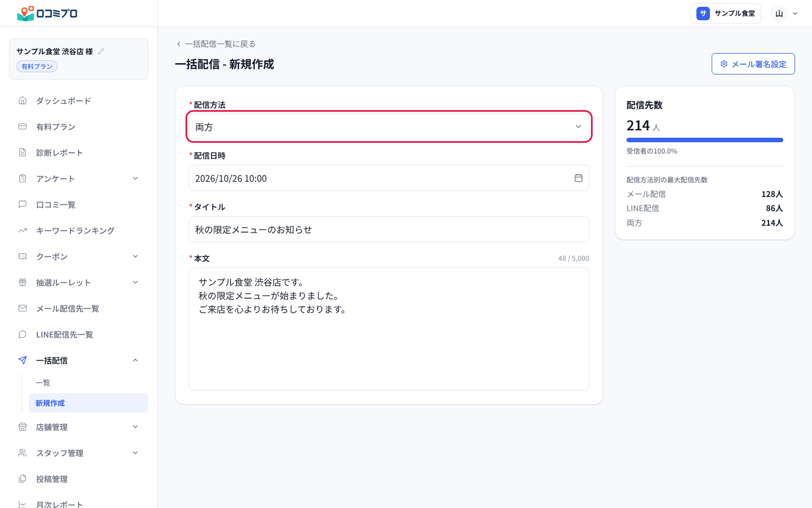Click the 診断レポート document icon
The image size is (812, 508).
tap(23, 152)
